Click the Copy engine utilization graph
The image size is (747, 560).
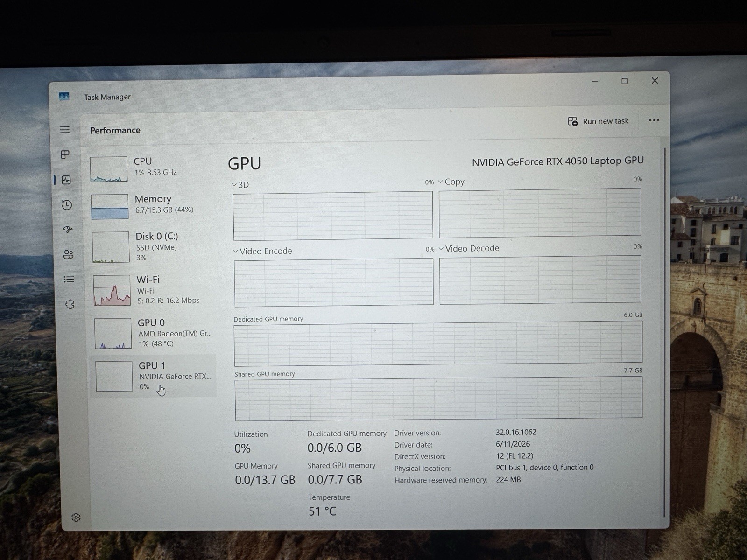(540, 213)
